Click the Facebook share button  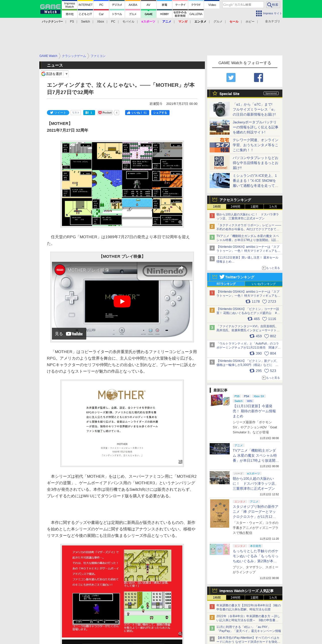point(160,113)
